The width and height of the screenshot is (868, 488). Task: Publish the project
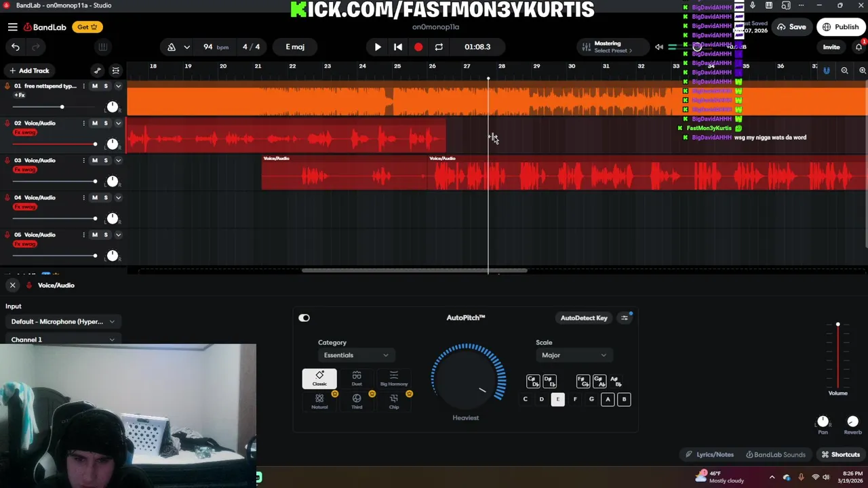point(840,27)
